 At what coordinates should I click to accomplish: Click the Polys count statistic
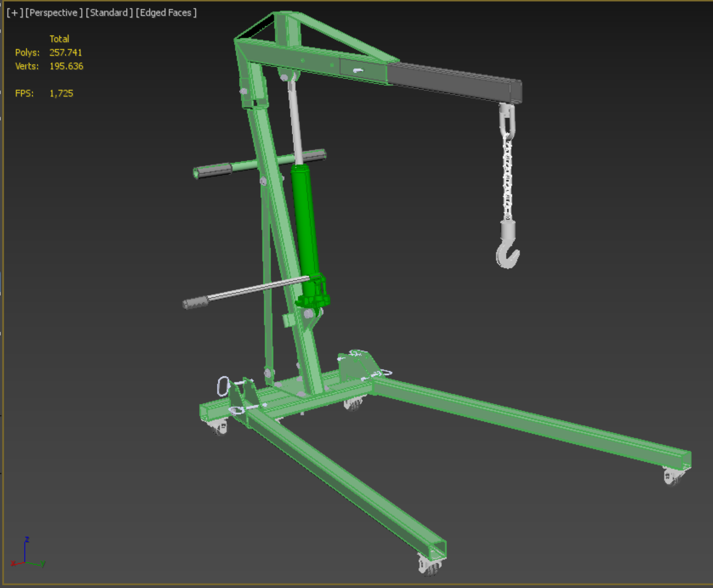65,52
